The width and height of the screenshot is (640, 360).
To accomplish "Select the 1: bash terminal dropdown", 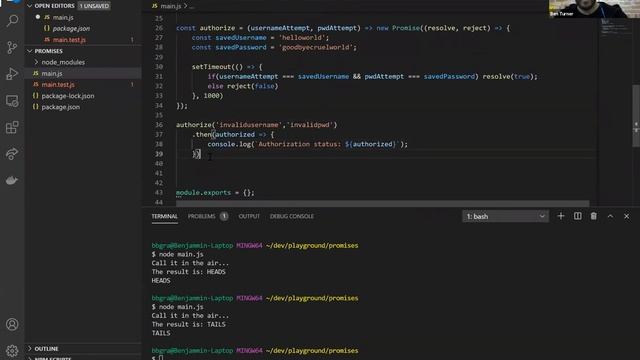I will 505,216.
